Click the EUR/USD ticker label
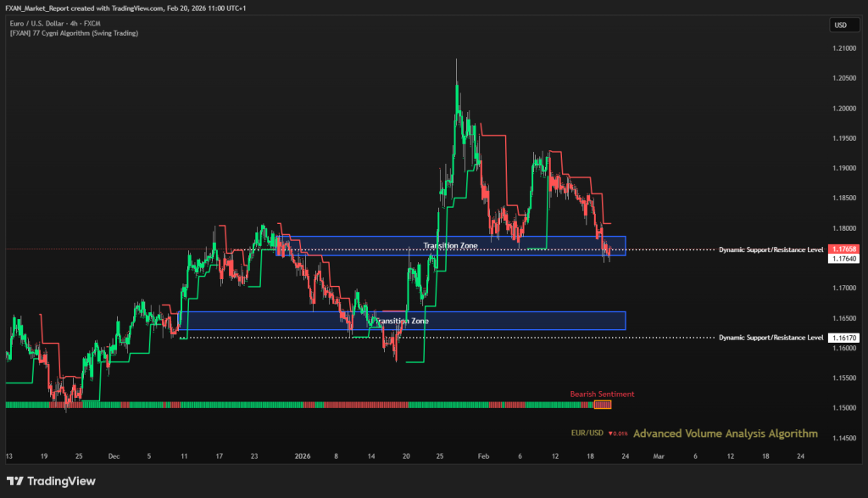 587,434
